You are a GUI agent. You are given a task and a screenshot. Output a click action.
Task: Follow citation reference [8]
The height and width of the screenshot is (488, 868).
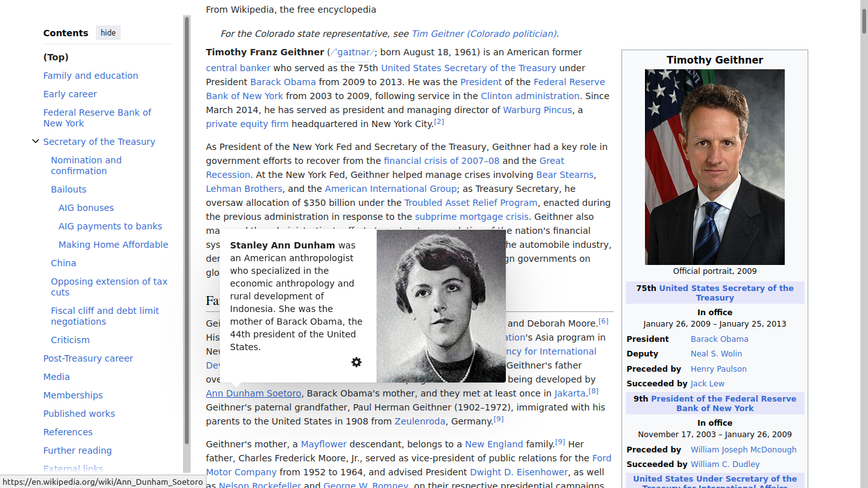[x=593, y=391]
